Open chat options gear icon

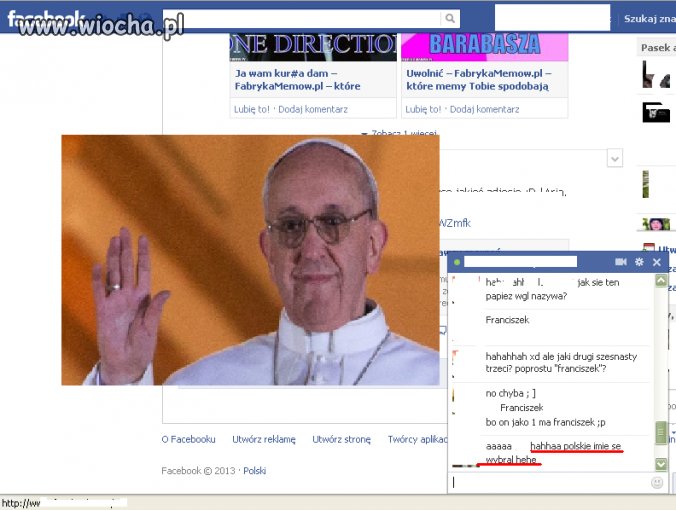click(x=639, y=262)
